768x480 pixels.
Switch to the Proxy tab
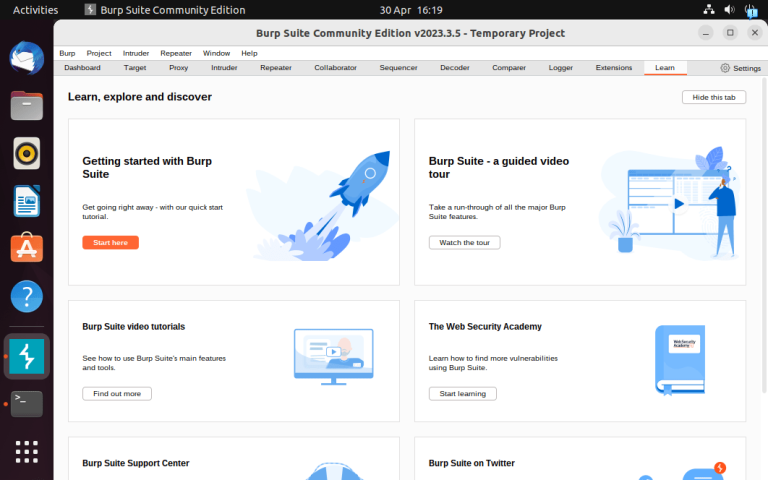pyautogui.click(x=179, y=68)
